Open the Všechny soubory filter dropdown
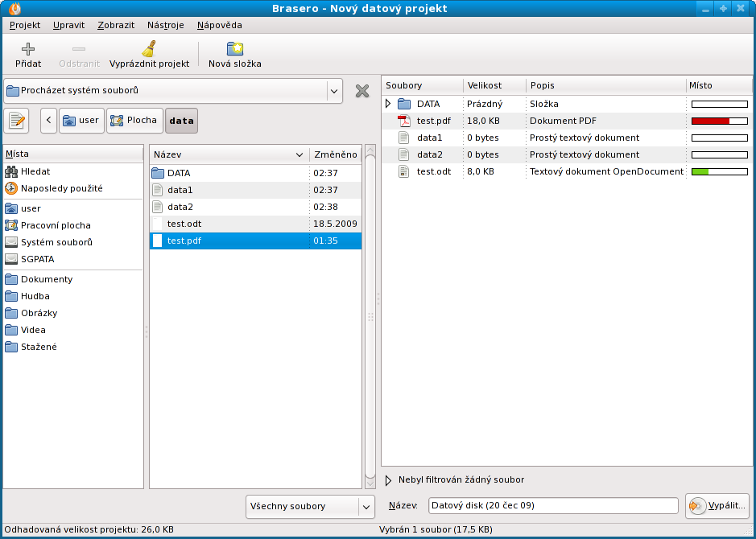 (310, 506)
